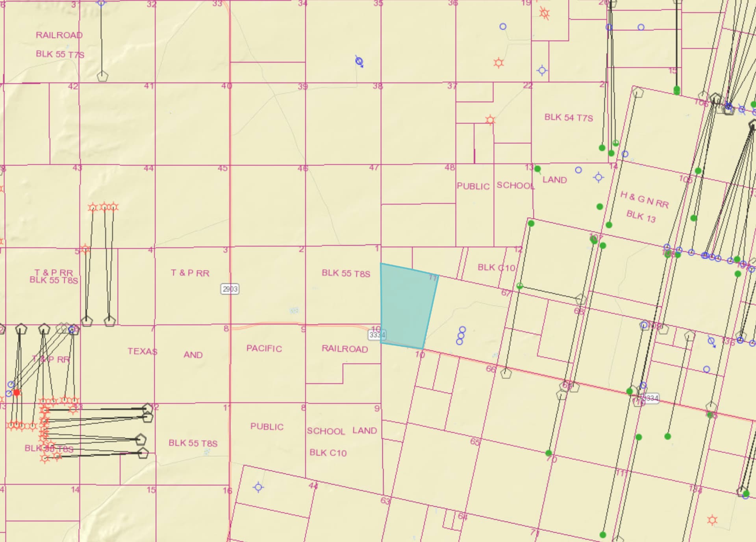
Task: Select orange well symbol left of BLK 54 T7S
Action: [x=490, y=120]
